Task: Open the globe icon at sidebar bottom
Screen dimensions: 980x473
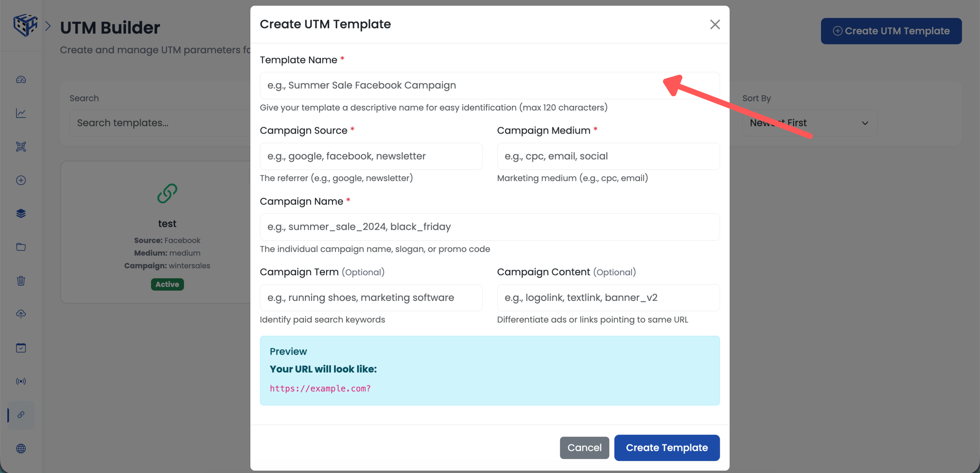Action: [21, 448]
